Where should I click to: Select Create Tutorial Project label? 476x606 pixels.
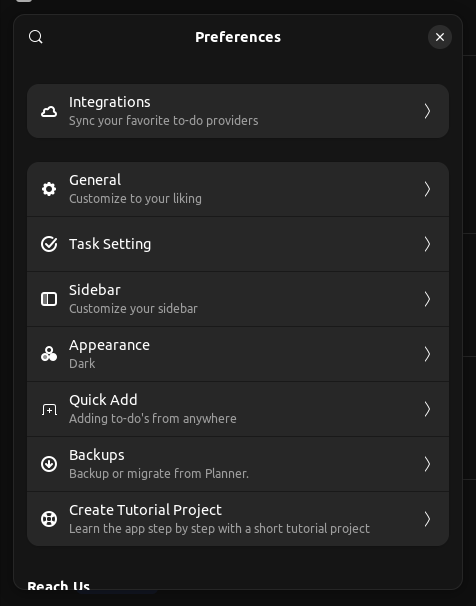pos(145,510)
